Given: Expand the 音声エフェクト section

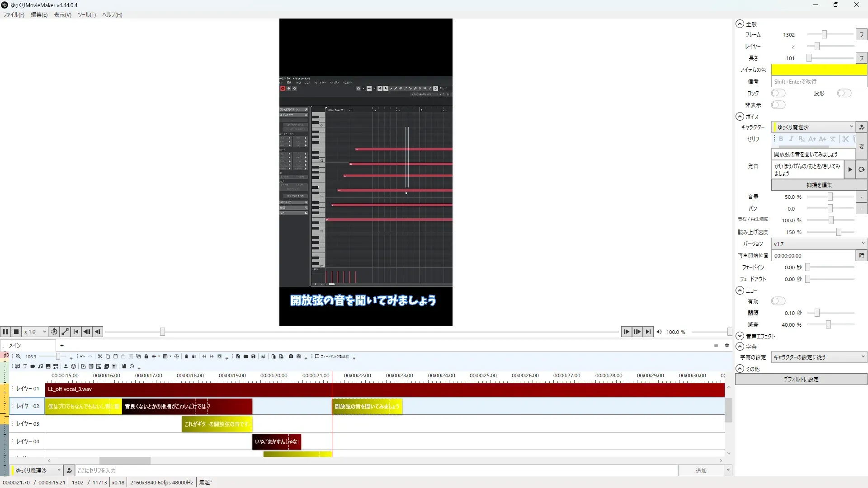Looking at the screenshot, I should pyautogui.click(x=740, y=336).
